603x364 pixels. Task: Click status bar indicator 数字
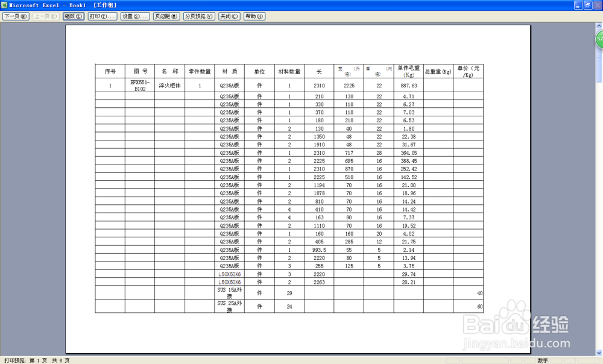(543, 360)
